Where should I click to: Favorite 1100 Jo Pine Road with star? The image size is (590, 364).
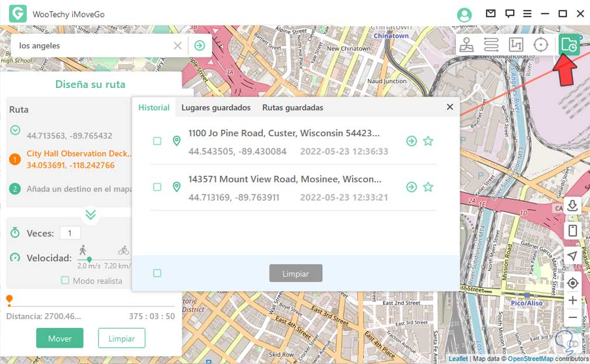tap(428, 141)
